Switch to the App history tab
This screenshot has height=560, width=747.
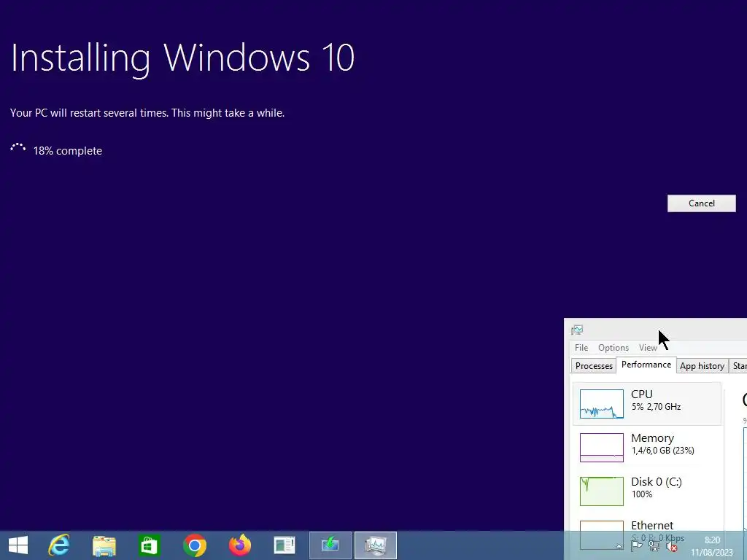[x=702, y=366]
